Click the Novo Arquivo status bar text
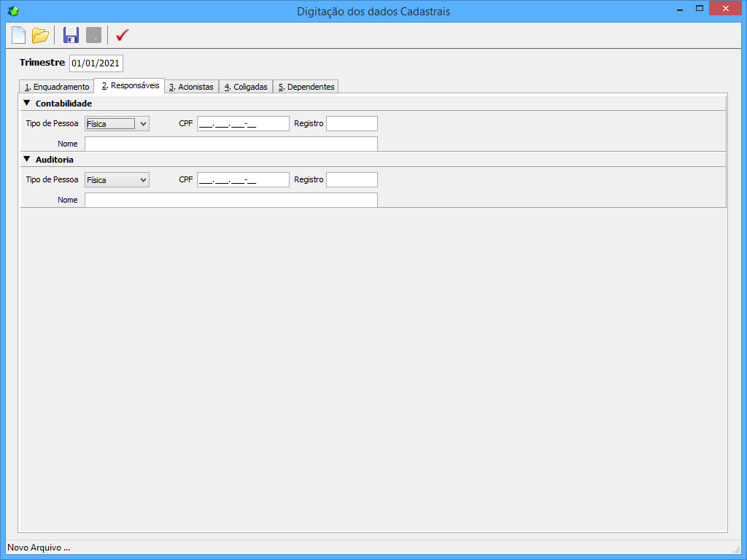This screenshot has width=747, height=560. coord(39,548)
